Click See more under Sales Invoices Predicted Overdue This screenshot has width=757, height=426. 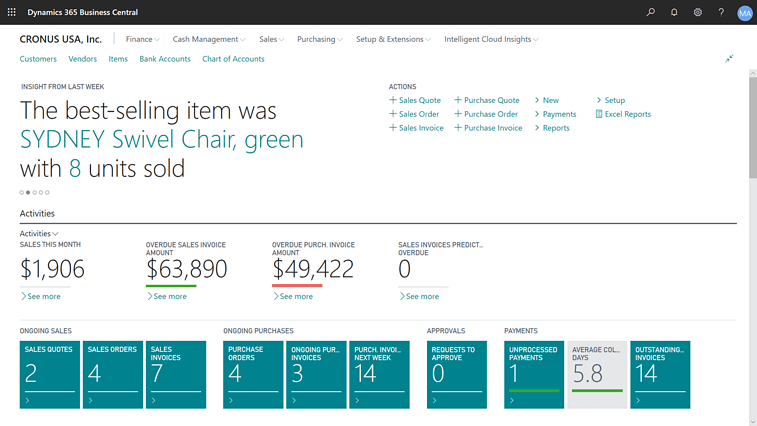[x=419, y=296]
